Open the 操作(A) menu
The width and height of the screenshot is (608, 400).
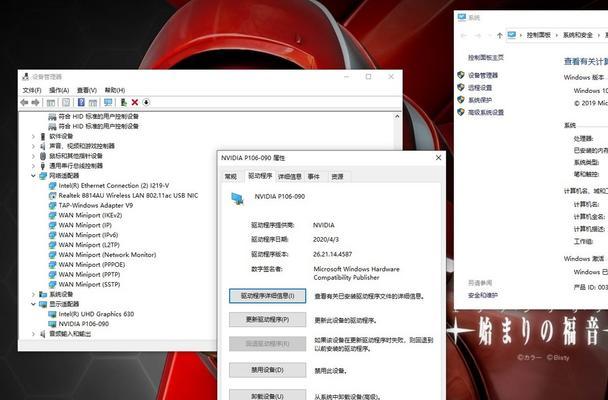click(x=59, y=90)
